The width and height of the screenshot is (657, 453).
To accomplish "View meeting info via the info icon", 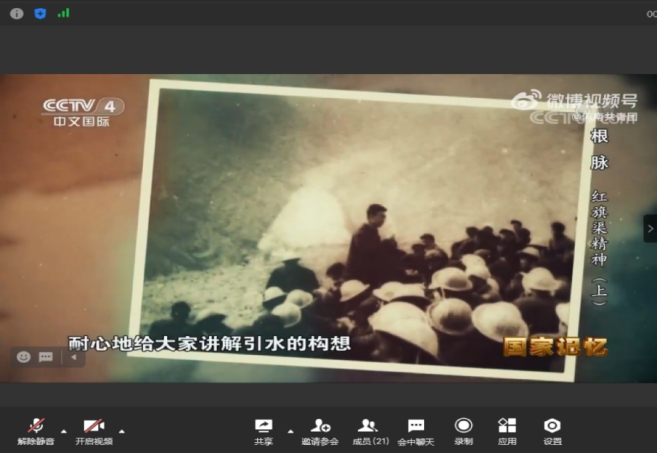I will pyautogui.click(x=16, y=13).
